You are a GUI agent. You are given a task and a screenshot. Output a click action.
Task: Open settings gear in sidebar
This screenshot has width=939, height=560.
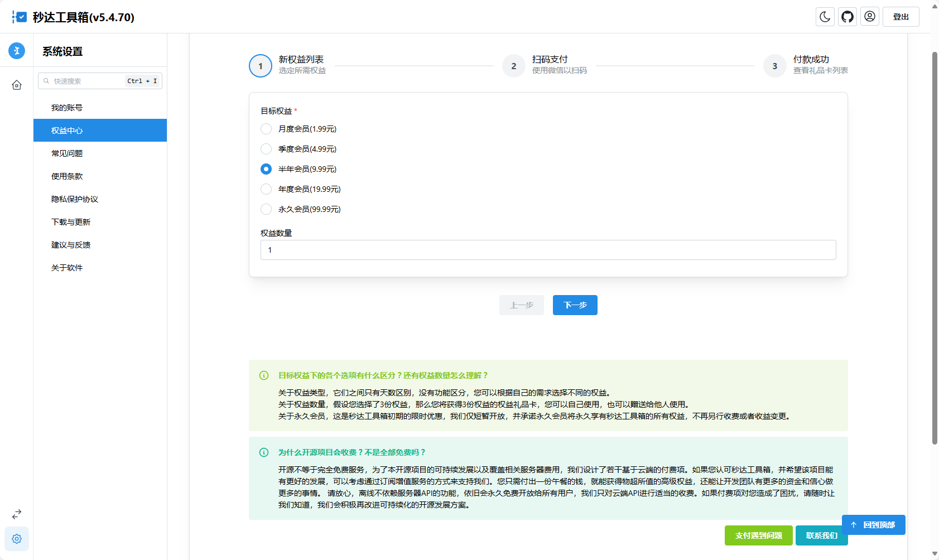click(x=17, y=539)
